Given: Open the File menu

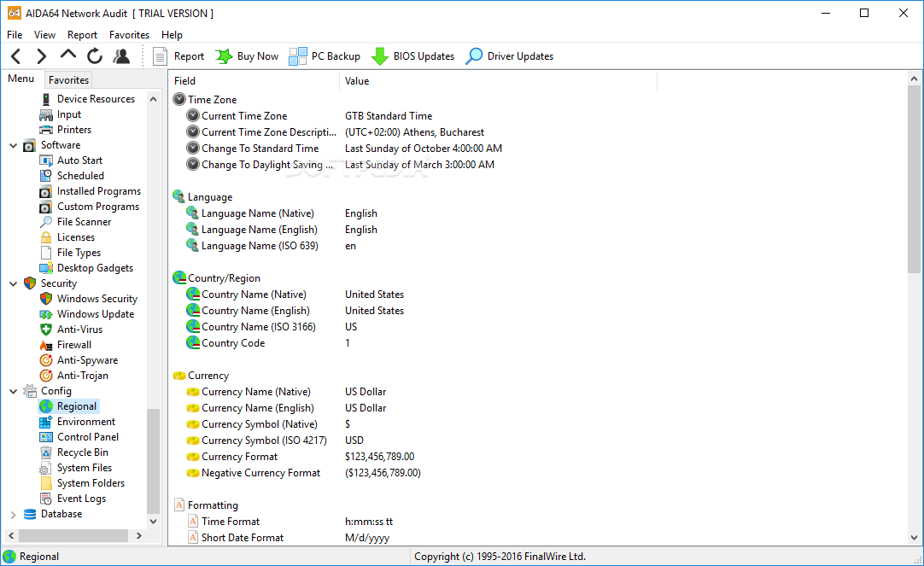Looking at the screenshot, I should coord(15,35).
